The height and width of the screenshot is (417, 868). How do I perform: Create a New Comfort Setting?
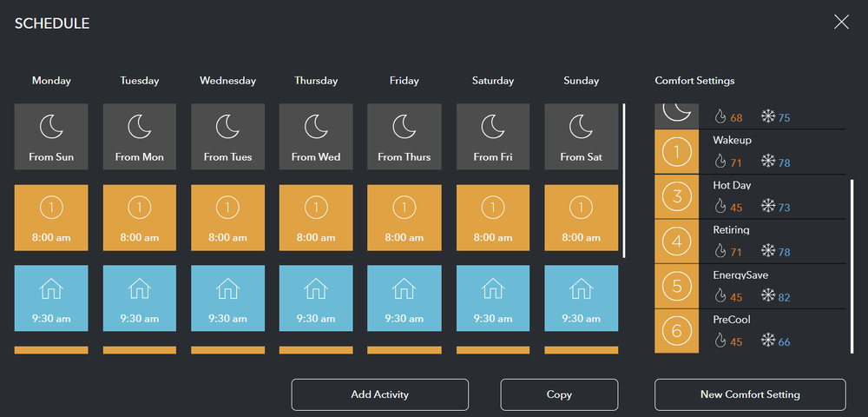tap(750, 395)
